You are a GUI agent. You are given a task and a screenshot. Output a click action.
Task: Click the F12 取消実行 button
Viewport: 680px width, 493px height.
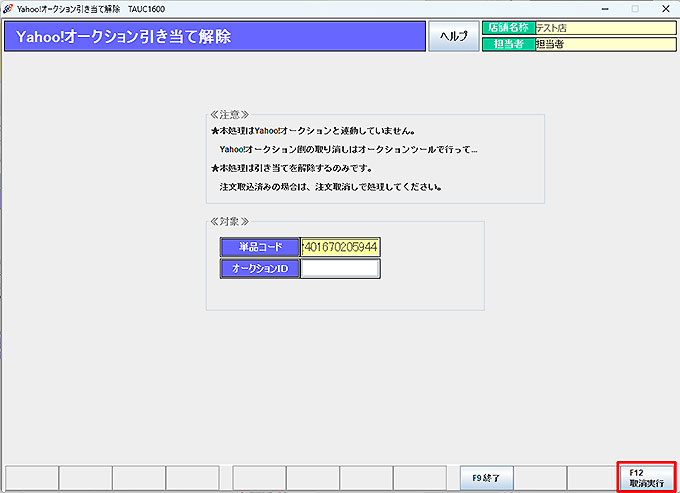click(646, 477)
